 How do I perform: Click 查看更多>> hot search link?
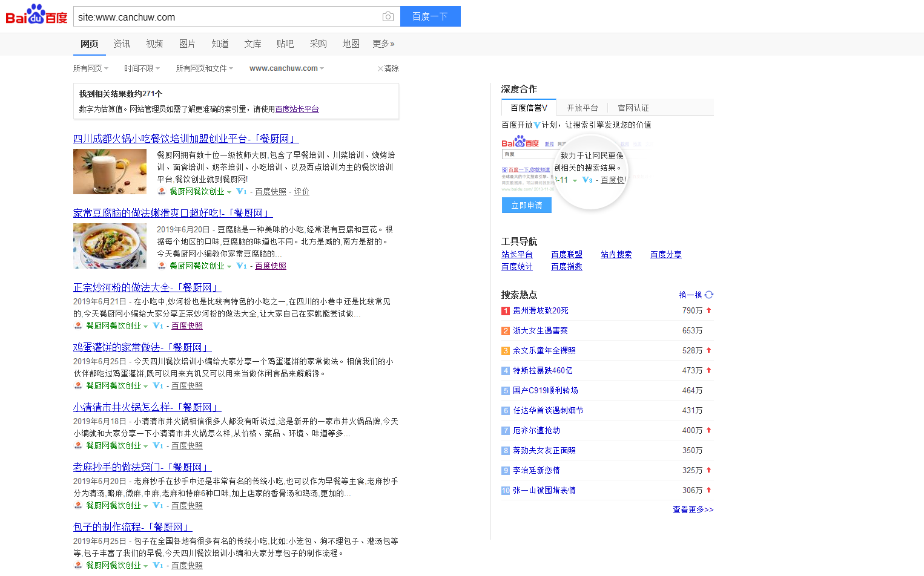click(x=693, y=509)
